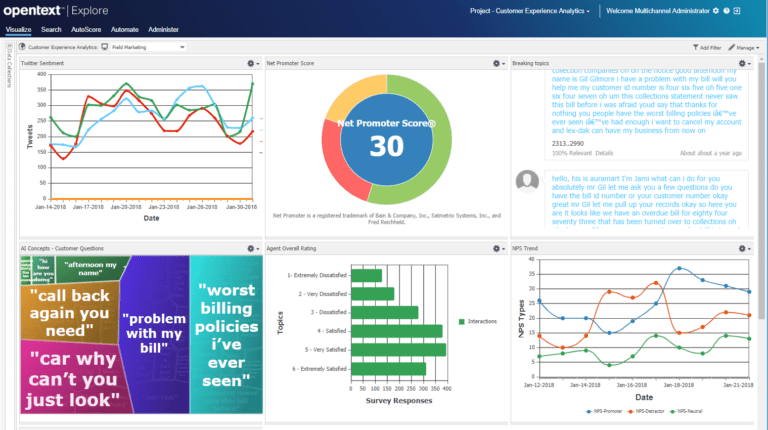This screenshot has height=430, width=768.
Task: Open Net Promoter Score gear settings
Action: click(x=499, y=63)
